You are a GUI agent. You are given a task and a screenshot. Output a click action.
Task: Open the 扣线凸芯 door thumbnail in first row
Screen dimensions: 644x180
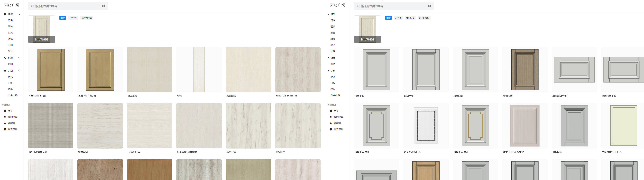pyautogui.click(x=475, y=70)
